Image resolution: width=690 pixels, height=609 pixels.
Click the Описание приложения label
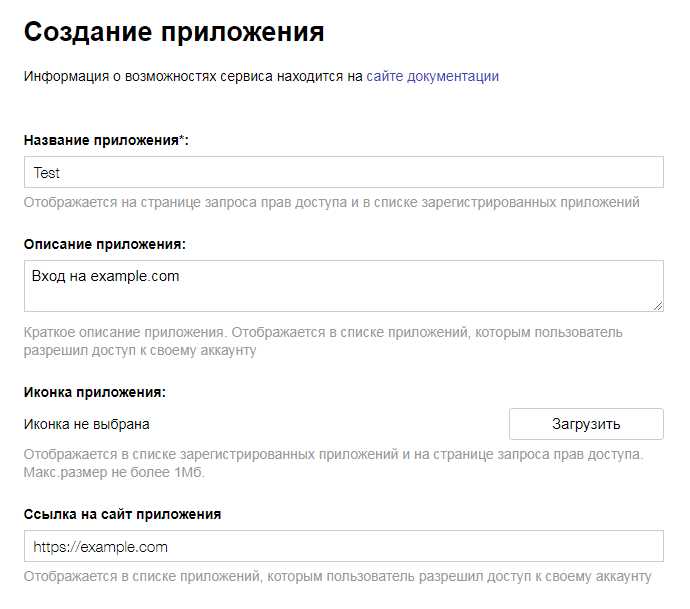click(x=105, y=244)
